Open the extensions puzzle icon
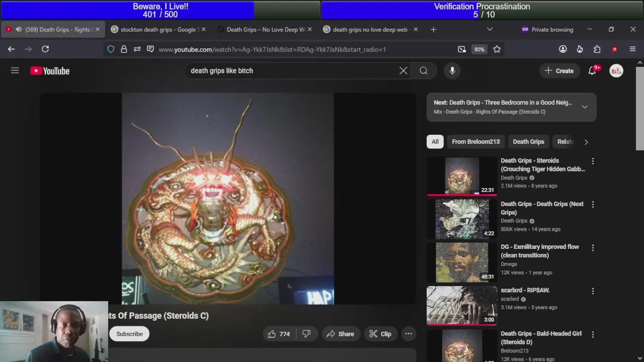Screen dimensions: 644x362 [x=597, y=49]
